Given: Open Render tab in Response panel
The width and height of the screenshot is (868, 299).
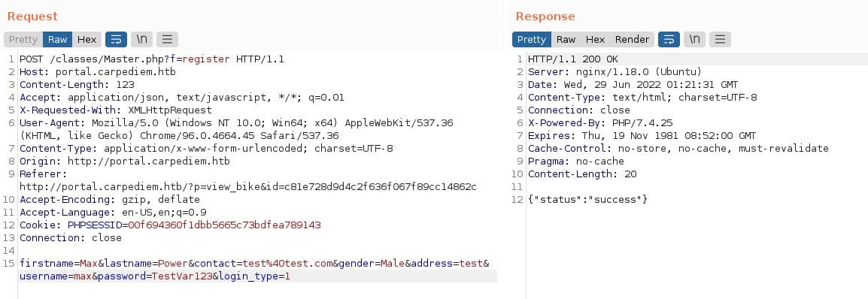Looking at the screenshot, I should pyautogui.click(x=632, y=39).
